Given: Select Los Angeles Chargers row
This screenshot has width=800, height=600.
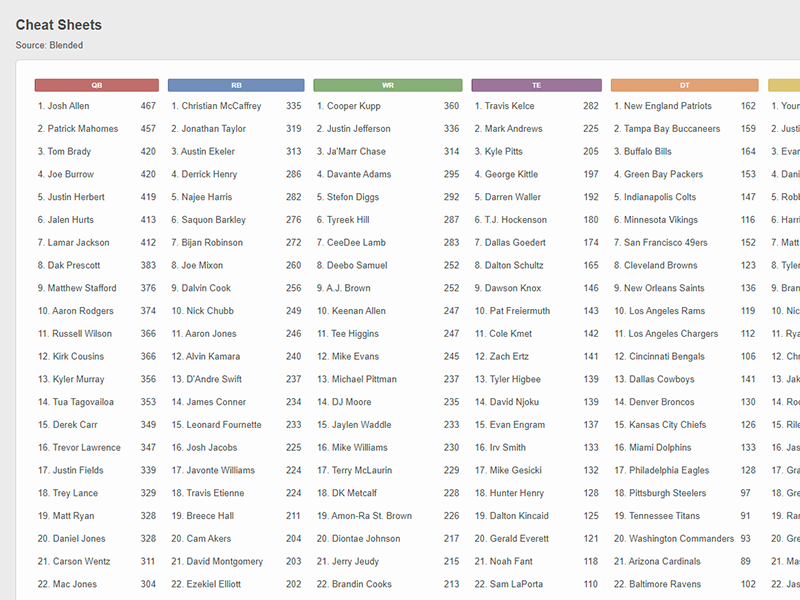Looking at the screenshot, I should (684, 334).
